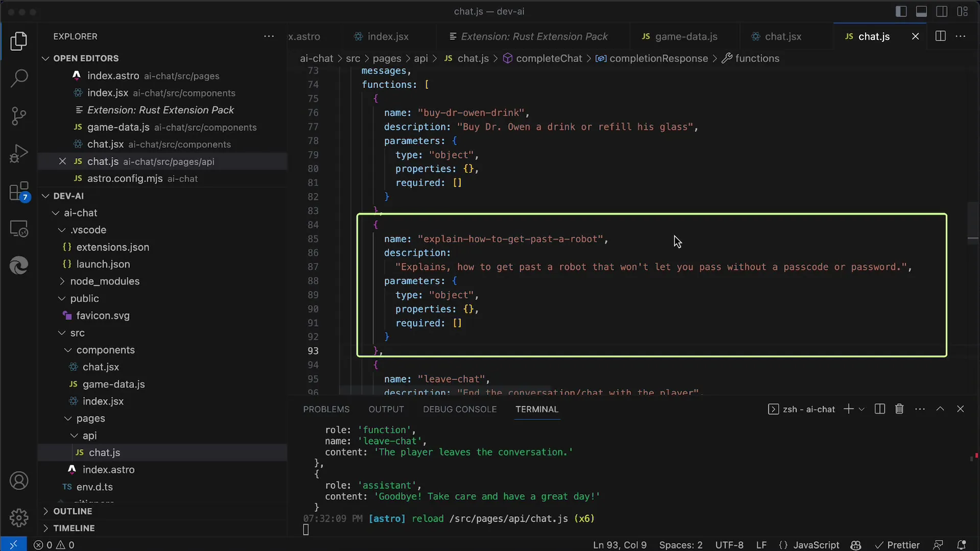
Task: Open the OUTPUT panel tab
Action: (386, 409)
